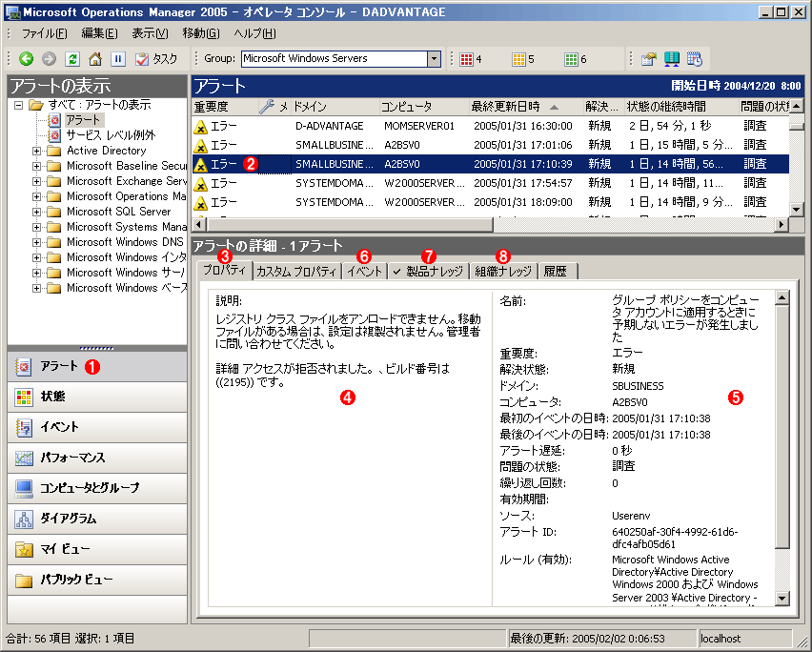The height and width of the screenshot is (652, 812).
Task: Open the タスク (Tasks) toolbar button
Action: (156, 59)
